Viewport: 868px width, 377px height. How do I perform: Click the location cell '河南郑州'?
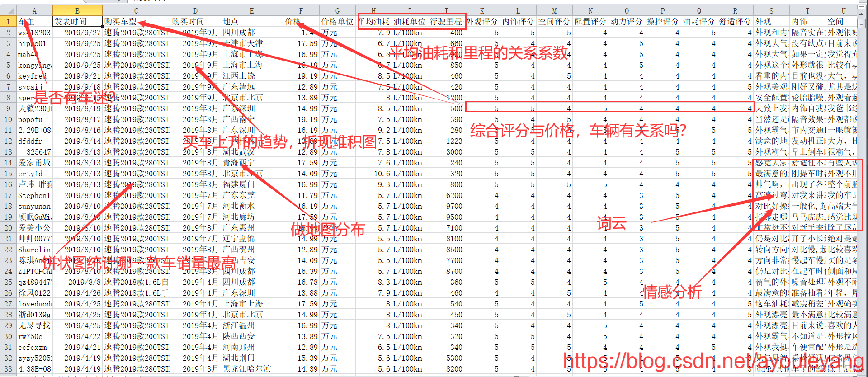coord(252,347)
